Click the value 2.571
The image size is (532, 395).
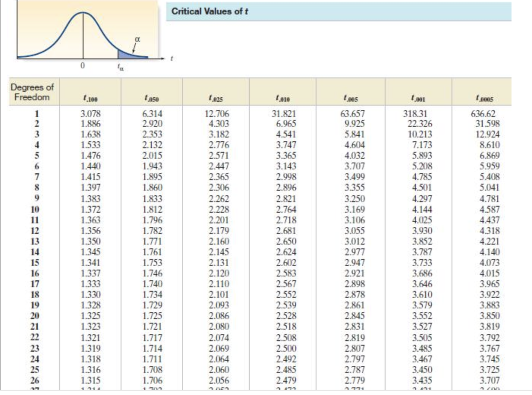click(x=219, y=155)
